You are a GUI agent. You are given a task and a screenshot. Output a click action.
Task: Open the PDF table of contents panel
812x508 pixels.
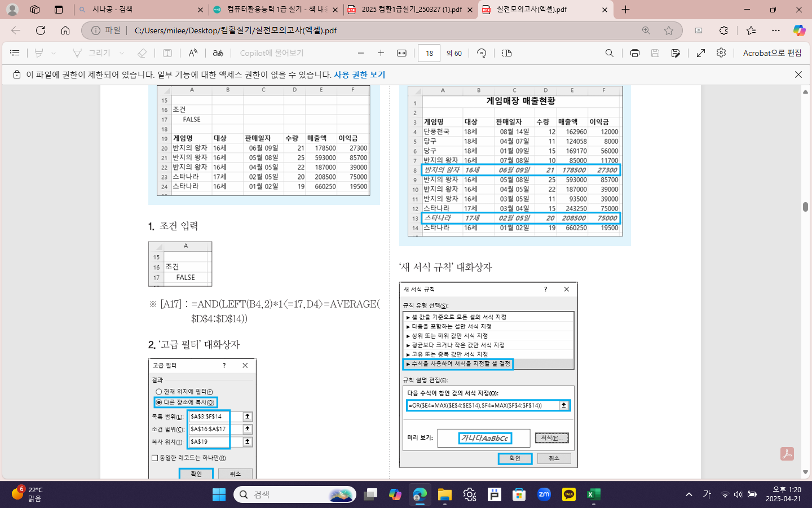tap(15, 53)
